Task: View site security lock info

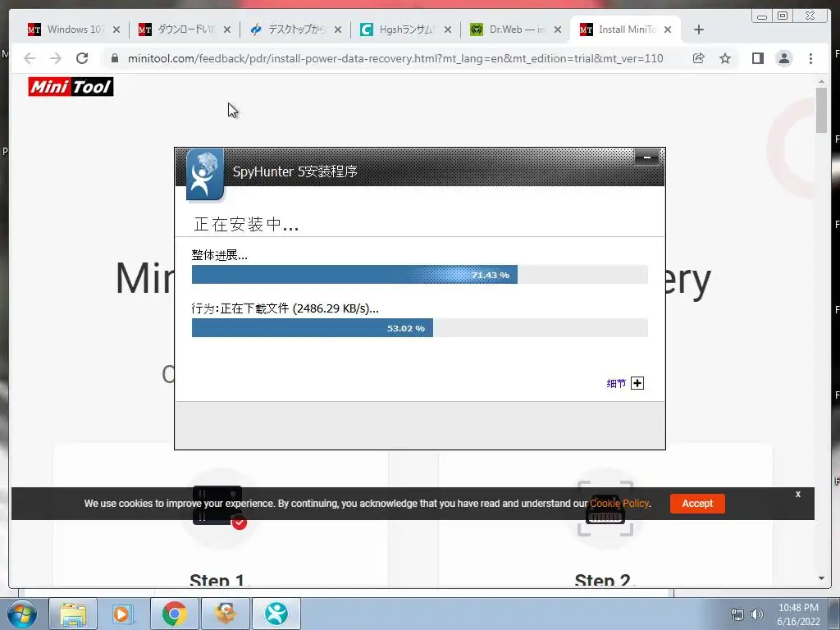Action: [114, 58]
